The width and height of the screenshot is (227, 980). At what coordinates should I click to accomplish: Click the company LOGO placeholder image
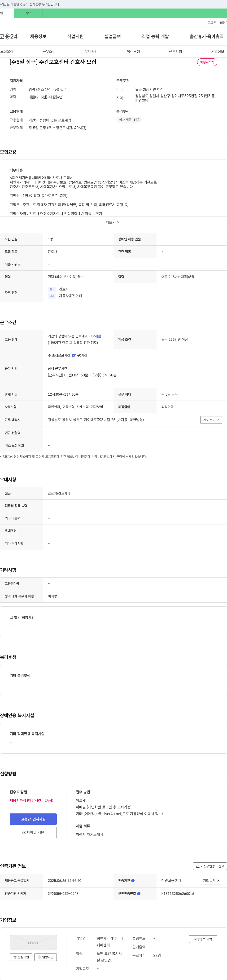coord(33,943)
